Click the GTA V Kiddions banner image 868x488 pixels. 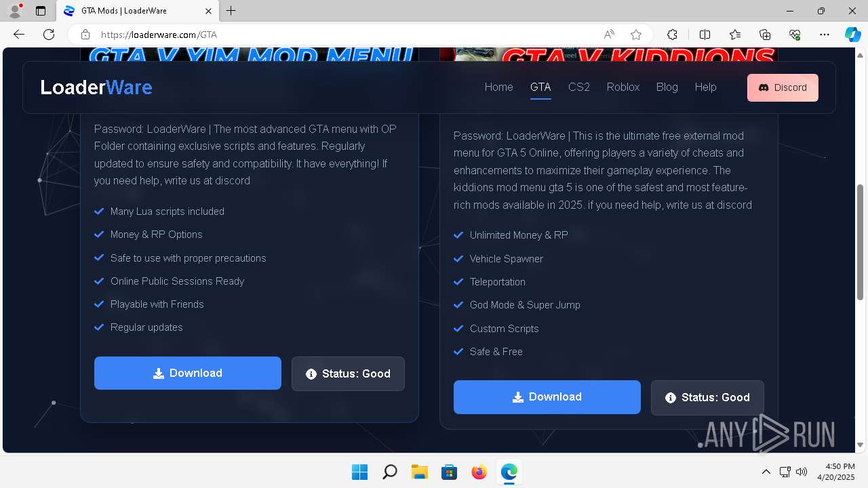pos(608,55)
